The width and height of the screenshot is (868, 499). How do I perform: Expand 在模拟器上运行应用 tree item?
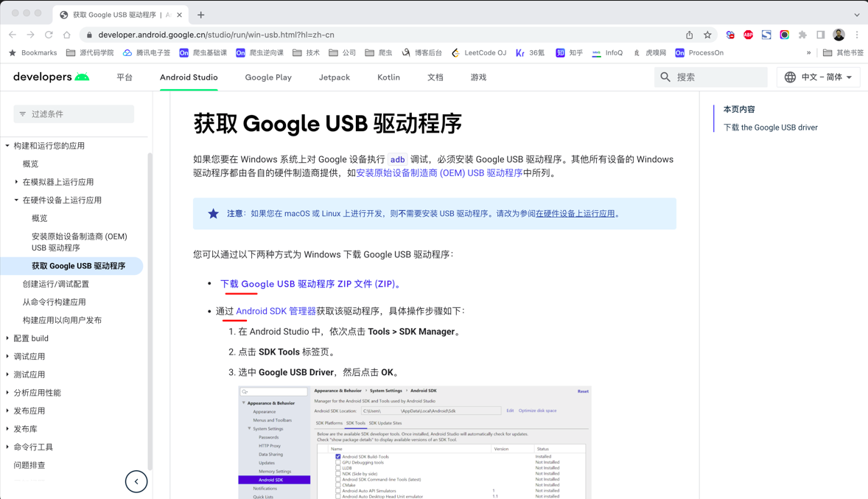pos(16,181)
